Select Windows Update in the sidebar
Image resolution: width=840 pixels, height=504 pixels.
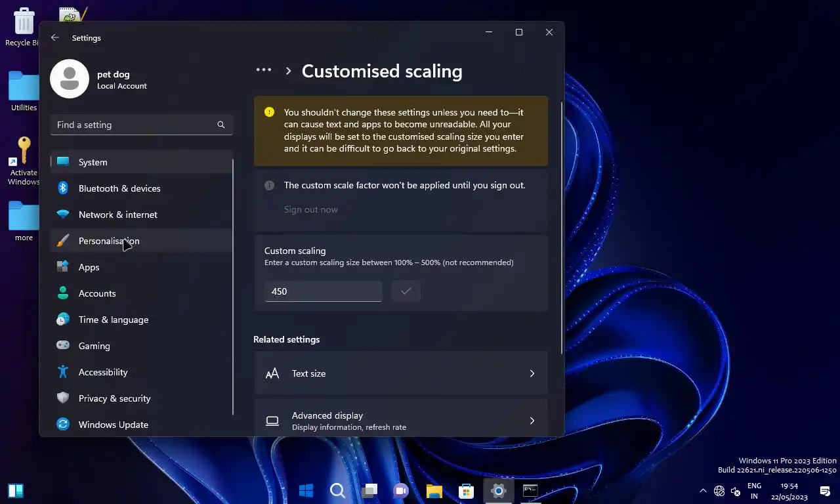point(141,425)
